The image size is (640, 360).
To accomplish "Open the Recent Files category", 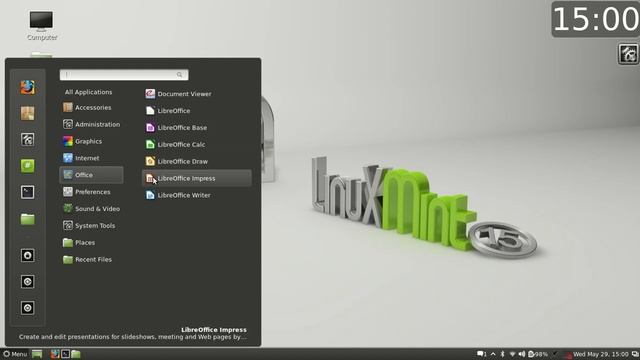I will [x=91, y=259].
